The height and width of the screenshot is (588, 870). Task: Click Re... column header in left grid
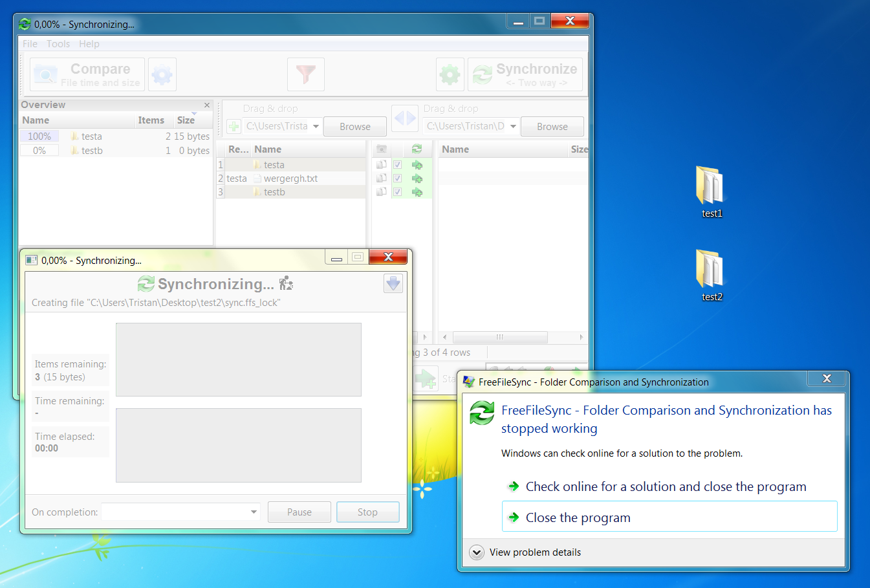(238, 149)
